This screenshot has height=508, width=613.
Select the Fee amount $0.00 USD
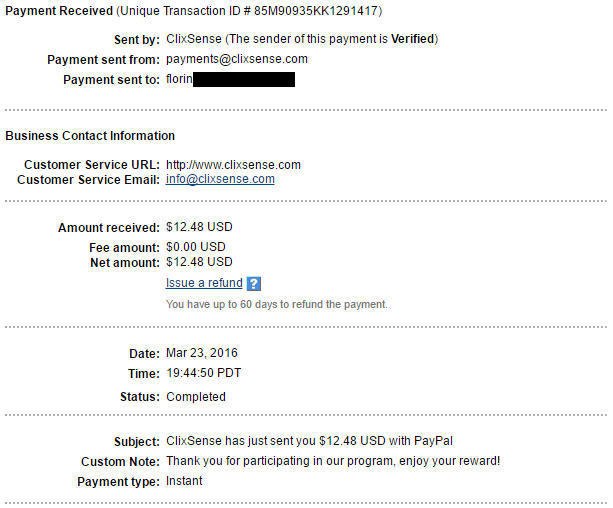(x=196, y=247)
